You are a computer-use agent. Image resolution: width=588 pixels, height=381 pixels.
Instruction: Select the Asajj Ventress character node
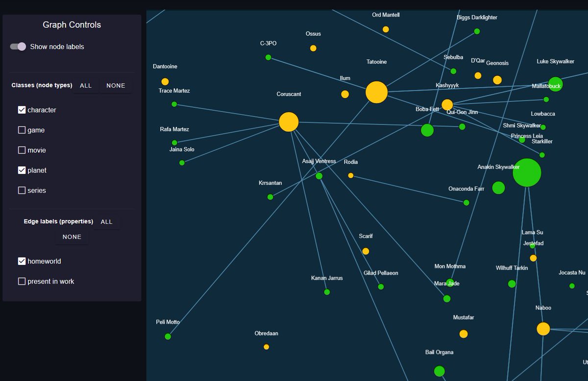pos(319,176)
